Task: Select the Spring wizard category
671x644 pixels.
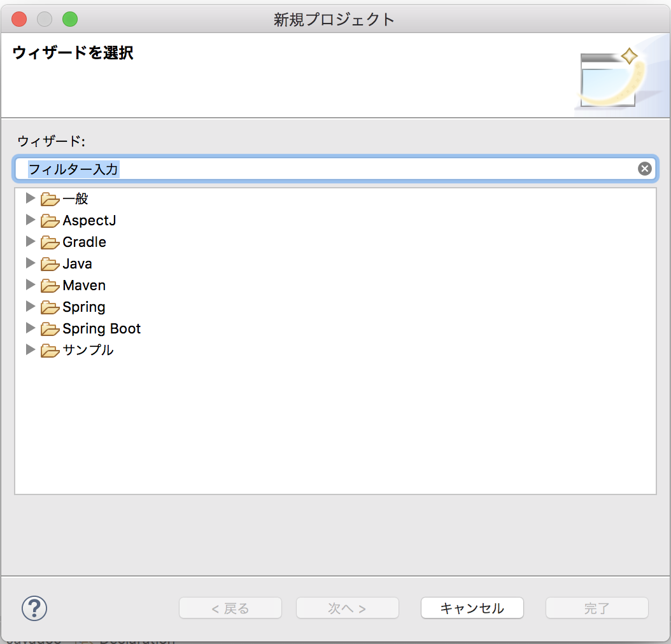Action: coord(84,307)
